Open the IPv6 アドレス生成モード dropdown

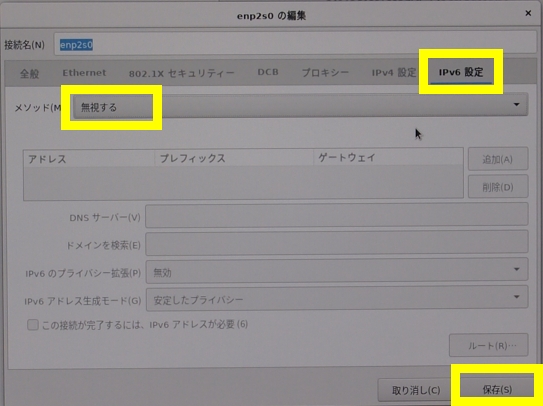click(337, 298)
